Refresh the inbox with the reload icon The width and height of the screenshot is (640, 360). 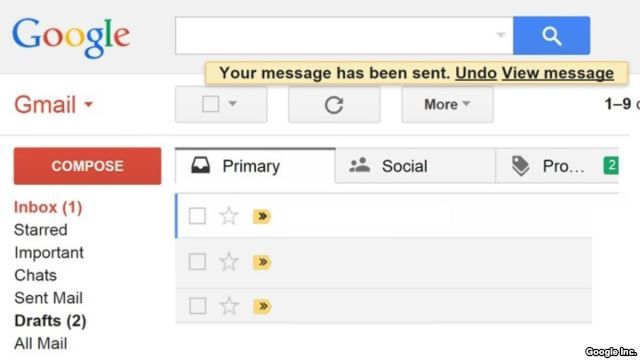click(334, 105)
